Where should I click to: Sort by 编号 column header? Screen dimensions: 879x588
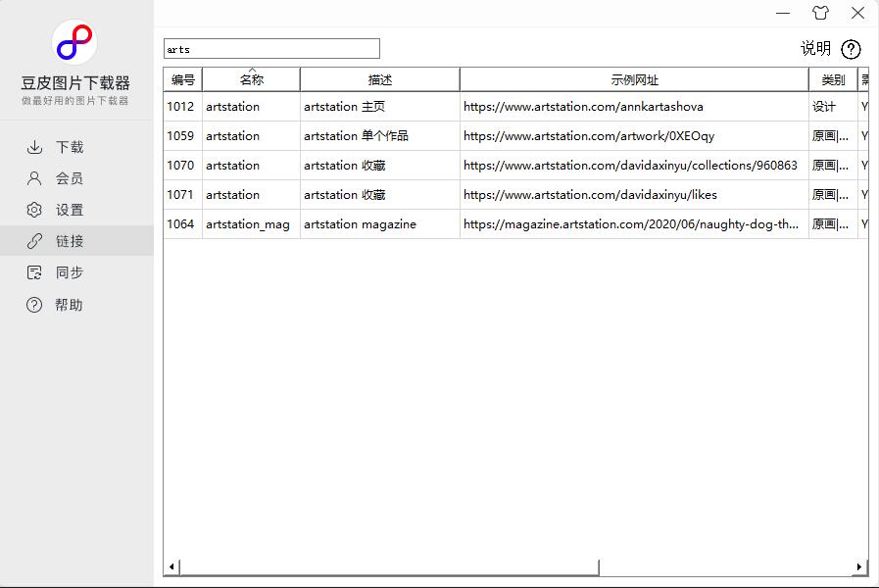[182, 79]
